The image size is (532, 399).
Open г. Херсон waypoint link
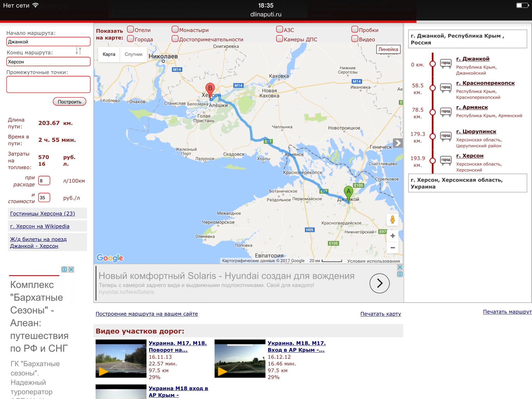coord(470,156)
